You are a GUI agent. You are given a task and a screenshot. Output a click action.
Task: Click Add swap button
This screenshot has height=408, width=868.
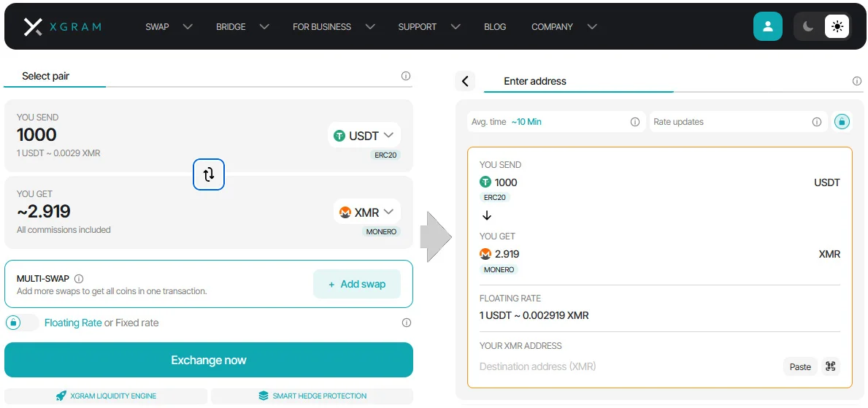point(357,284)
